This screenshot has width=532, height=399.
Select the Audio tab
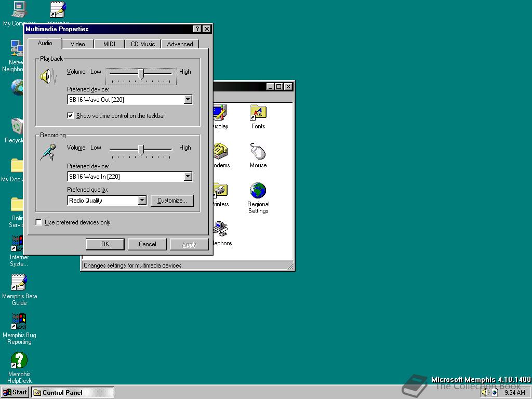(45, 43)
